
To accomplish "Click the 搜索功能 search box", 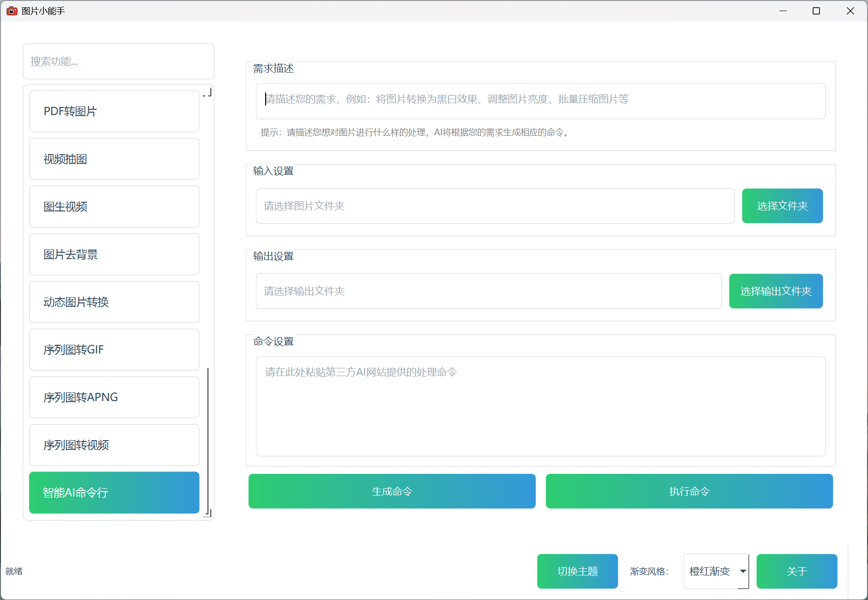I will click(x=118, y=61).
